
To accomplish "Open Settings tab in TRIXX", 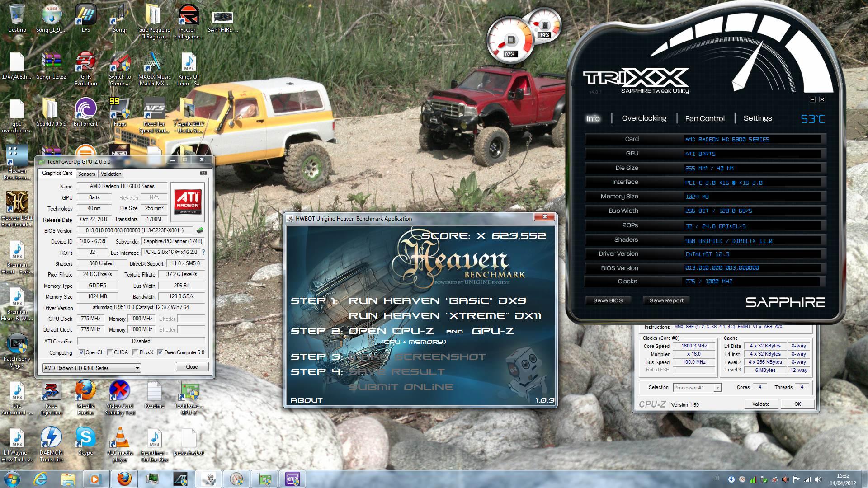I will tap(758, 118).
